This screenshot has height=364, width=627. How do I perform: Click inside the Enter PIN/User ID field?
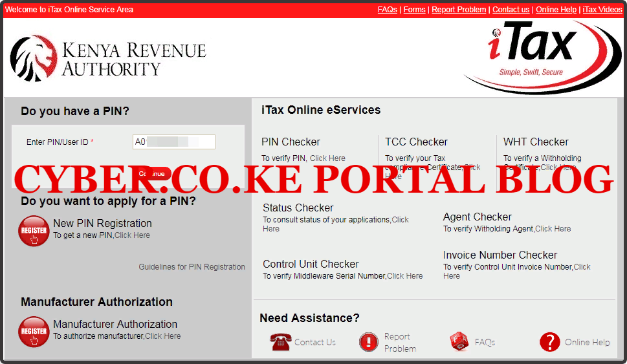tap(173, 142)
